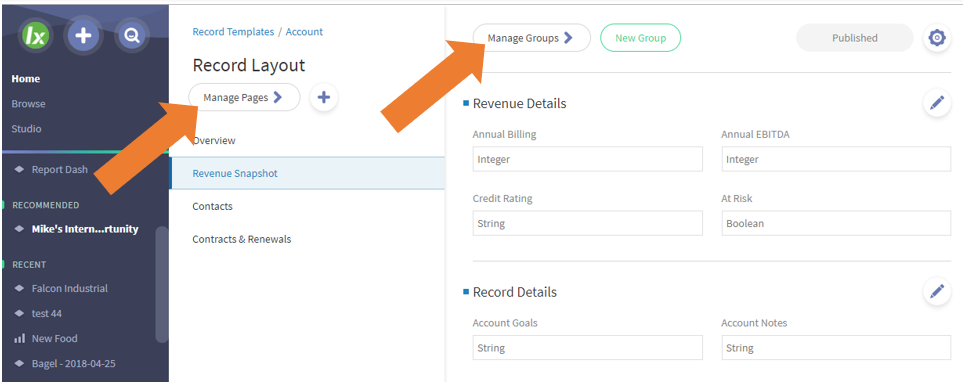The image size is (963, 389).
Task: Open the New Food chart item
Action: point(45,338)
